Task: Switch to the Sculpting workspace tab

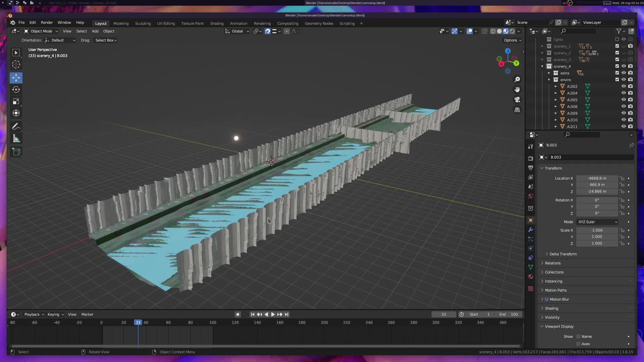Action: [143, 23]
